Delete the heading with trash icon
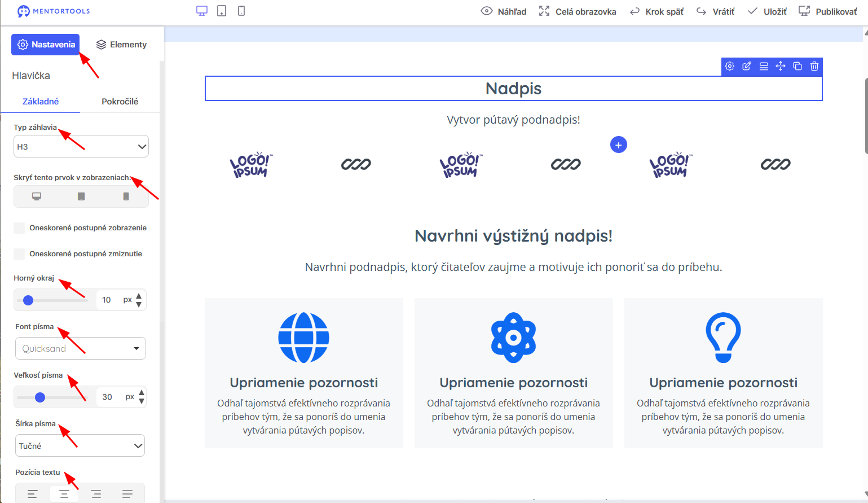This screenshot has width=868, height=503. [814, 66]
